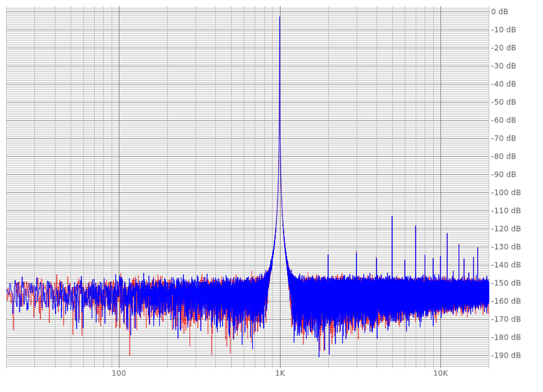This screenshot has height=392, width=543.
Task: Click the "-50 dB" axis label
Action: (x=504, y=102)
